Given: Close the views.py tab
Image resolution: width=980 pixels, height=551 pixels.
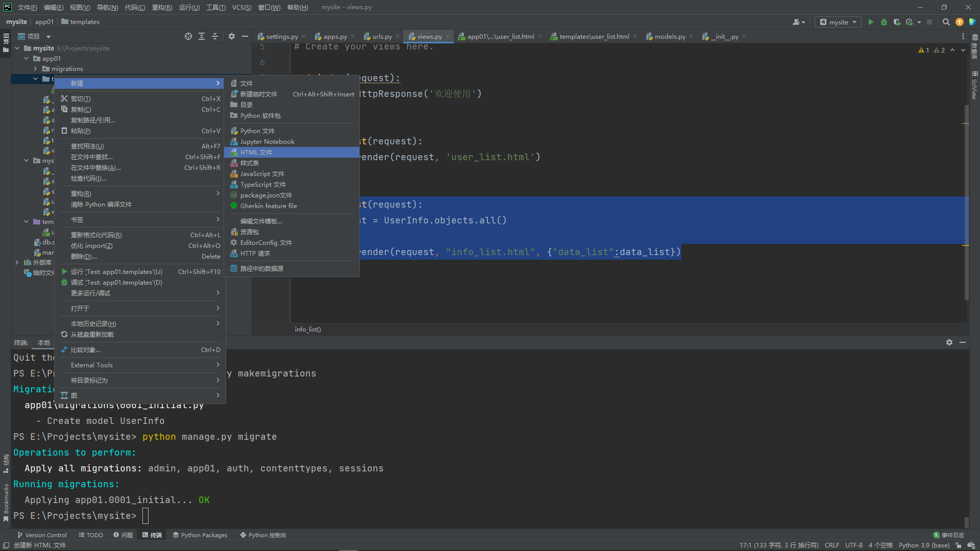Looking at the screenshot, I should coord(448,36).
